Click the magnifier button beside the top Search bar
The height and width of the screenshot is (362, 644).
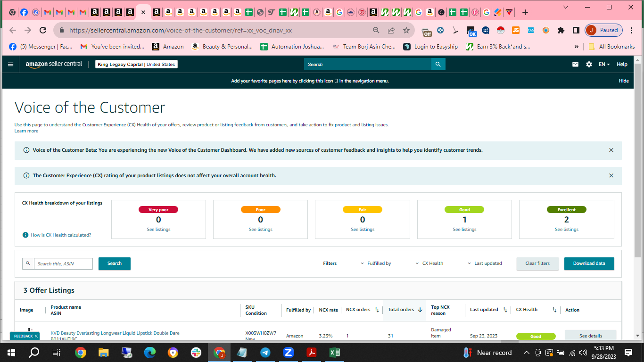(x=438, y=64)
